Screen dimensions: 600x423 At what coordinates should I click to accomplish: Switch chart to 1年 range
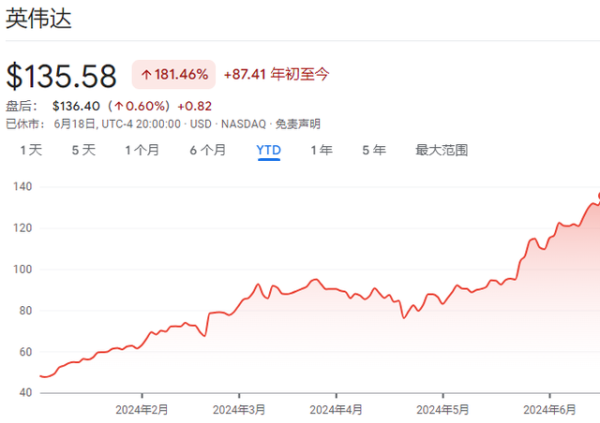coord(321,150)
